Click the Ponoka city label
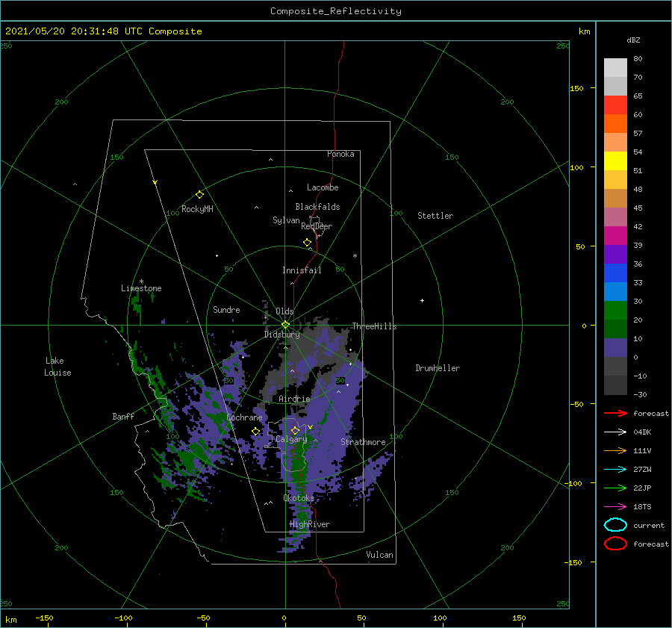The width and height of the screenshot is (672, 628). 340,154
